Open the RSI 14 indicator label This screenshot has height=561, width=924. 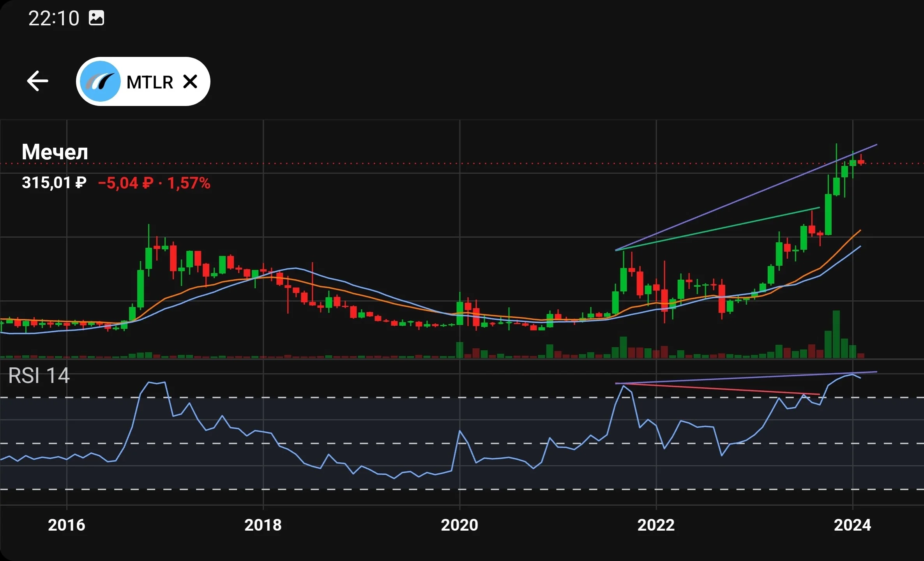pyautogui.click(x=39, y=376)
